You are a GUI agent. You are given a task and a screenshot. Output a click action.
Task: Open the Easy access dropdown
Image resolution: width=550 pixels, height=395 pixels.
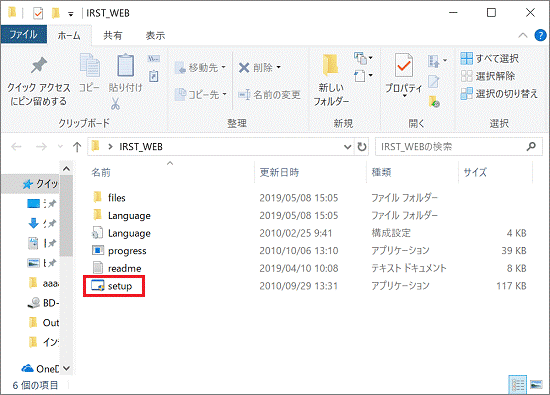[363, 76]
